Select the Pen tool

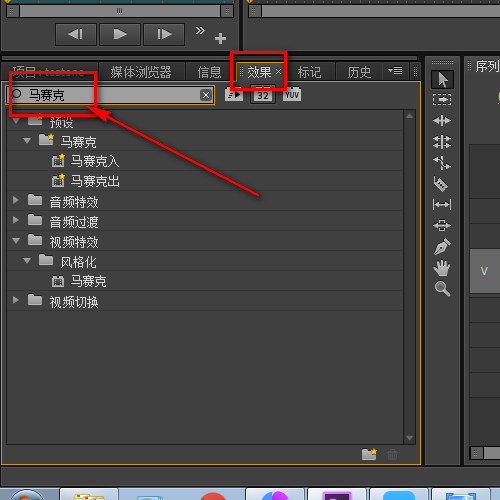[442, 247]
